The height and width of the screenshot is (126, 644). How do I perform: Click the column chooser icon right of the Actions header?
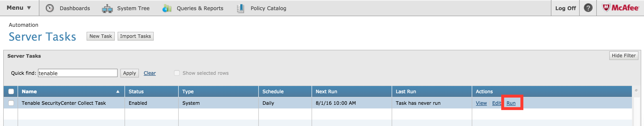click(636, 91)
